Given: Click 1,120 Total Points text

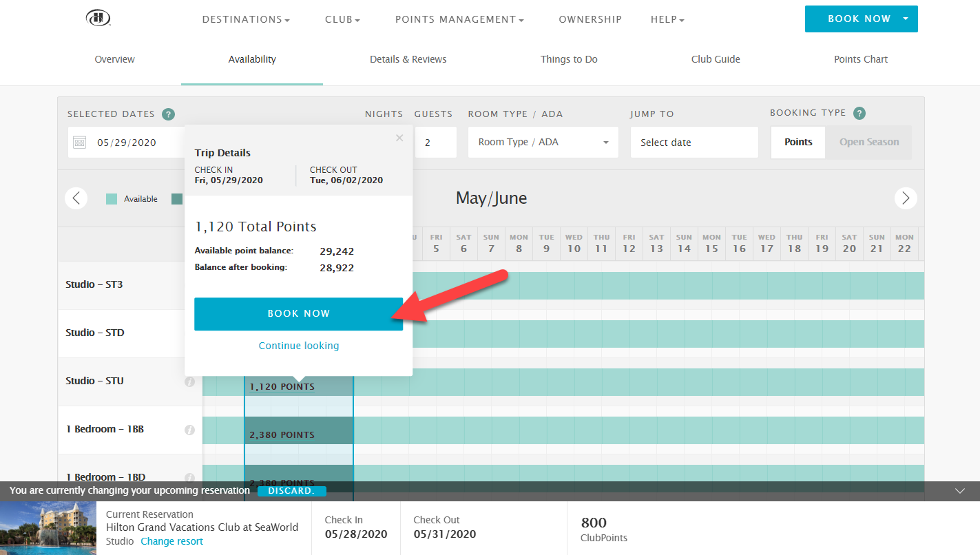Looking at the screenshot, I should click(x=256, y=227).
